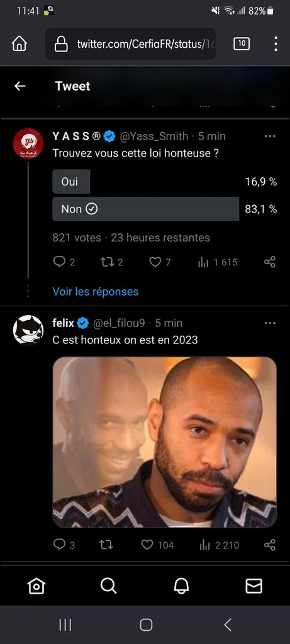Open the messages envelope tab
Viewport: 290px width, 644px height.
tap(254, 586)
